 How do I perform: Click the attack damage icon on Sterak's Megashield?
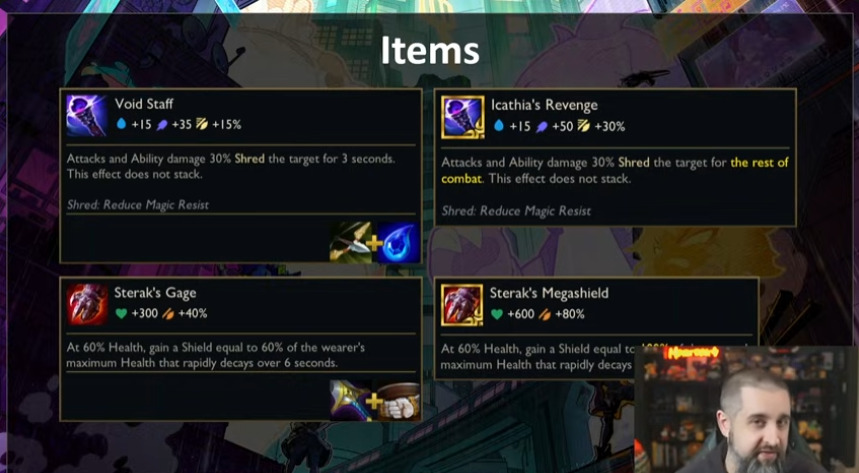545,314
